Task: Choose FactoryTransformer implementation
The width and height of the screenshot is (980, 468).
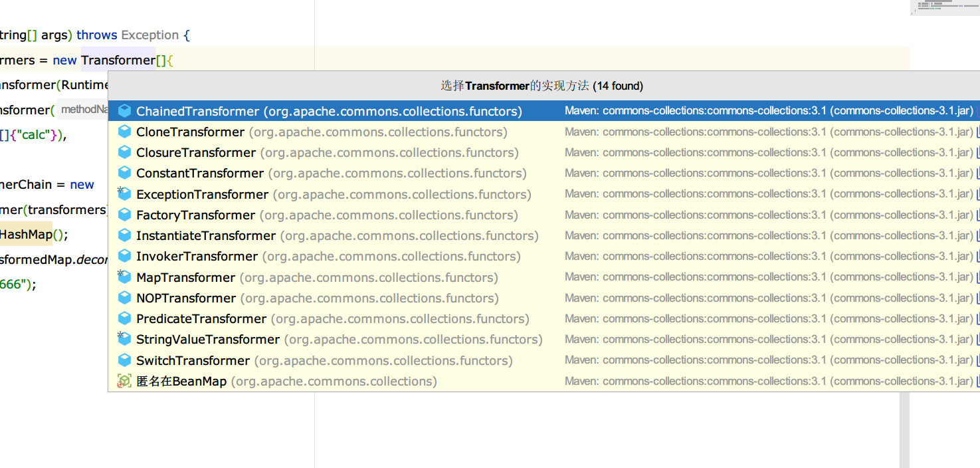Action: (x=543, y=215)
